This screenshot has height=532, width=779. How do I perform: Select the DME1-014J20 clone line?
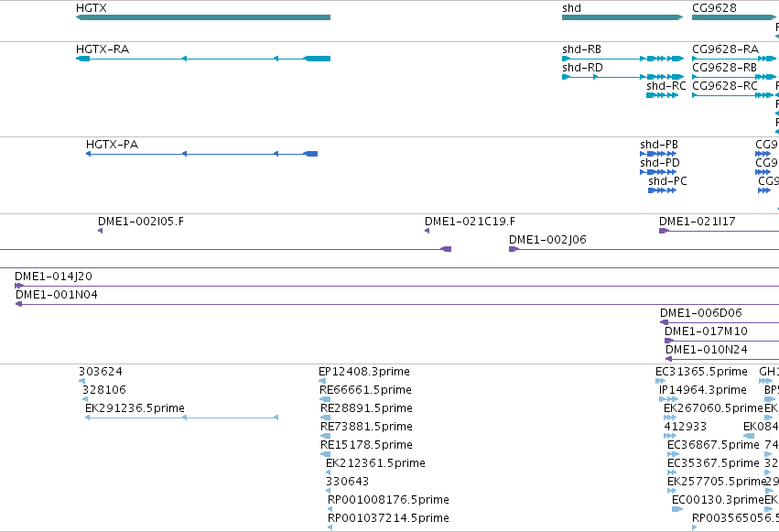coord(397,286)
